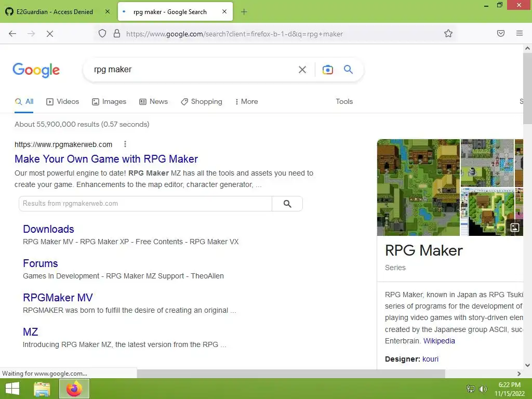
Task: Open the kouri designer link
Action: 430,359
